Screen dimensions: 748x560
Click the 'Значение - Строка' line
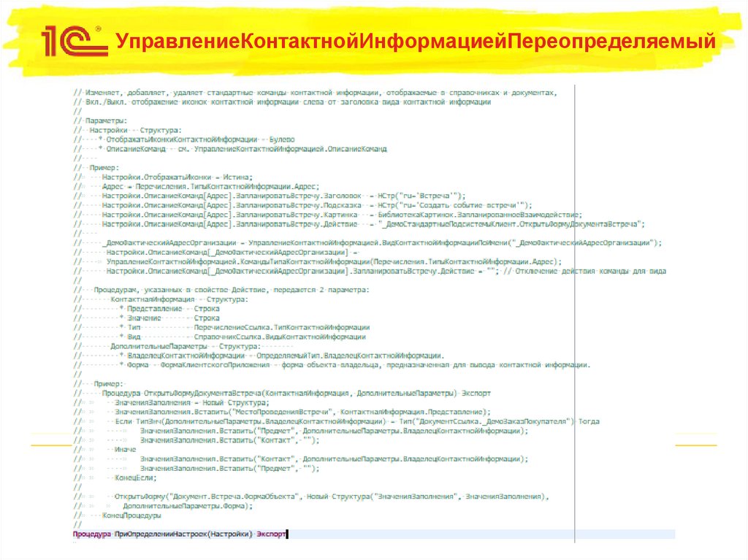146,318
